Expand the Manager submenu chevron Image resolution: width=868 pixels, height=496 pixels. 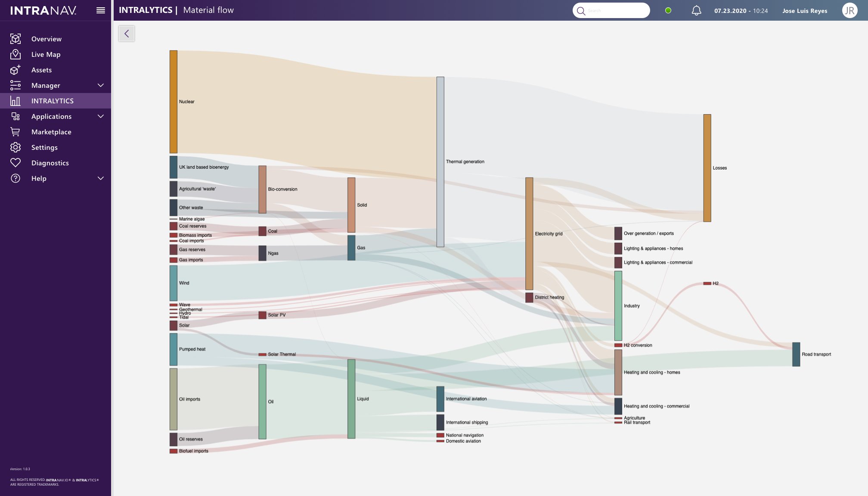coord(101,85)
